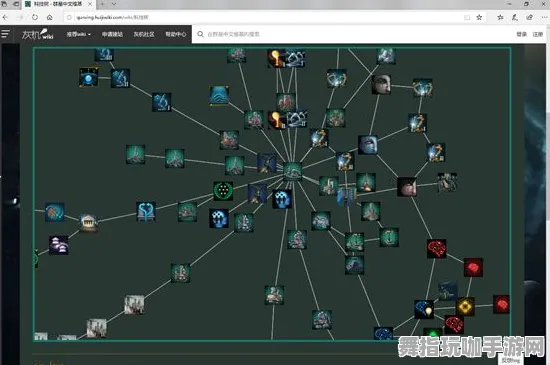
Task: Click the 灰机wiki logo
Action: (x=38, y=34)
